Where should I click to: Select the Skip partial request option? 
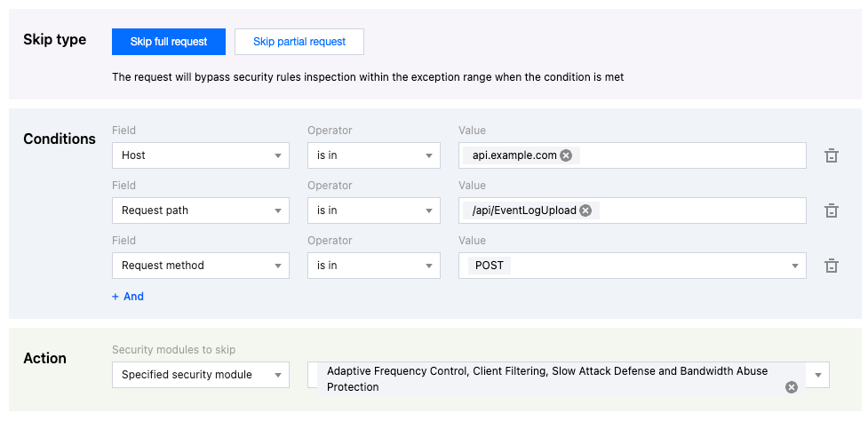[299, 42]
